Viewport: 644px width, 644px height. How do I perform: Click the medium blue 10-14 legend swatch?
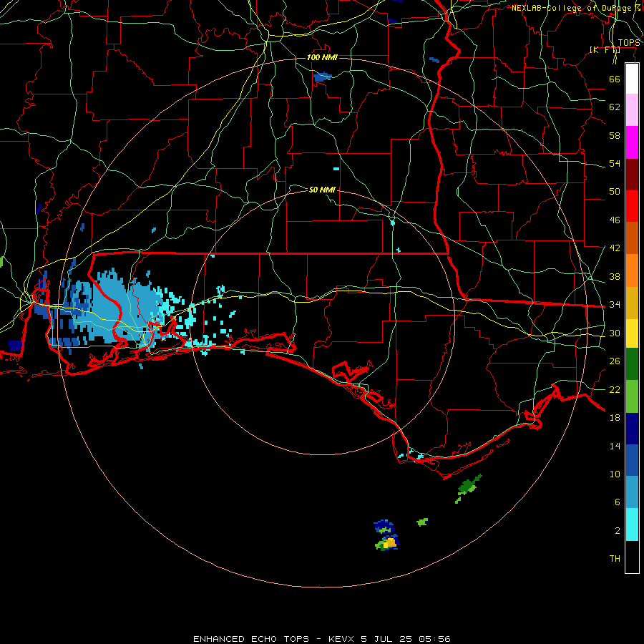tap(632, 460)
